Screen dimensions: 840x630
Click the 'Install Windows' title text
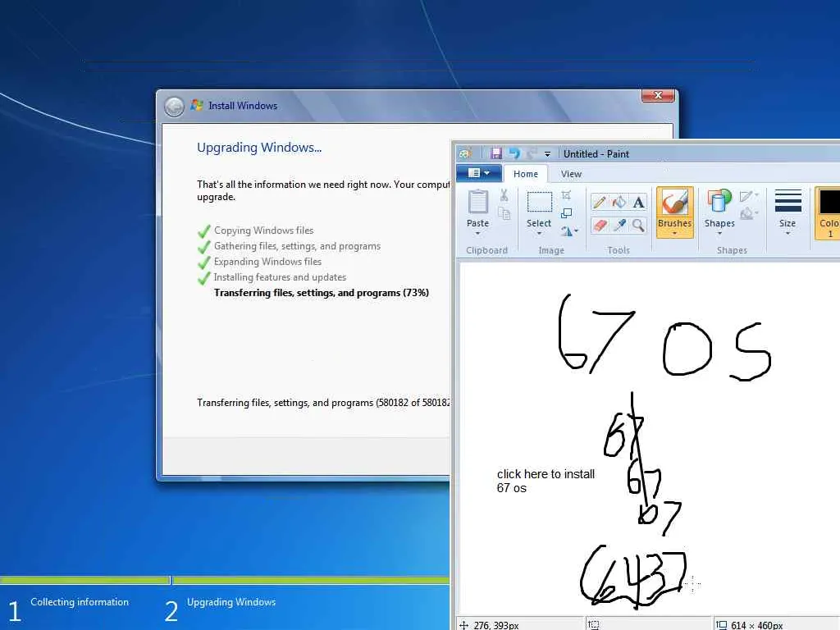click(x=243, y=106)
